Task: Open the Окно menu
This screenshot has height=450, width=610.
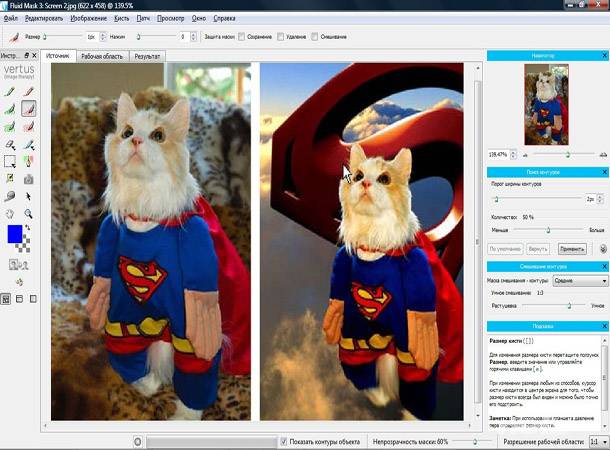Action: click(x=199, y=18)
